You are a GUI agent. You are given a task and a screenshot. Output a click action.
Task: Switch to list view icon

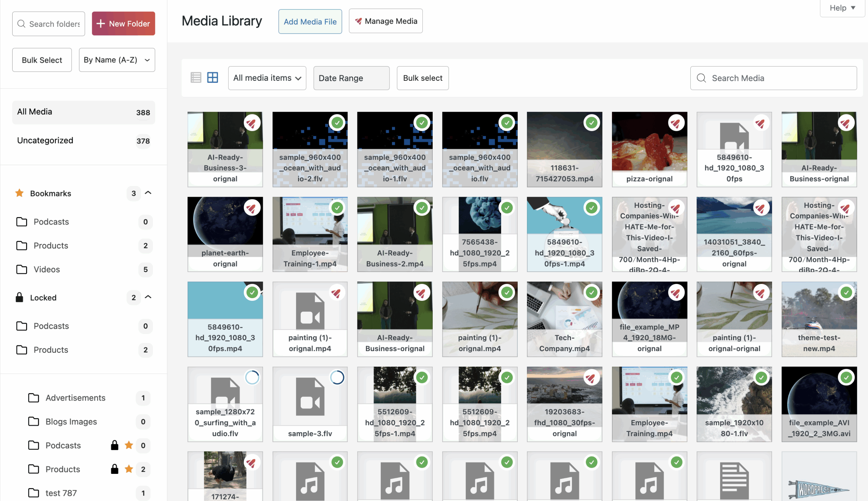click(x=196, y=78)
